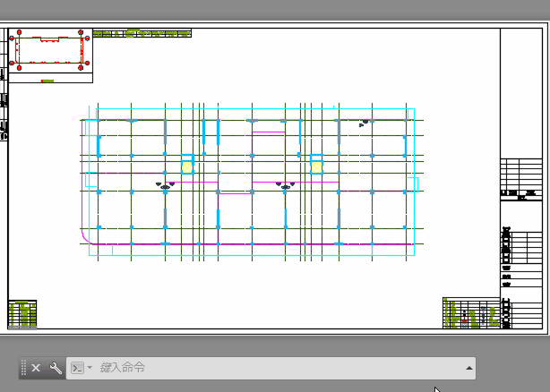The height and width of the screenshot is (392, 550).
Task: Select the center dark section marker symbol
Action: coord(286,185)
